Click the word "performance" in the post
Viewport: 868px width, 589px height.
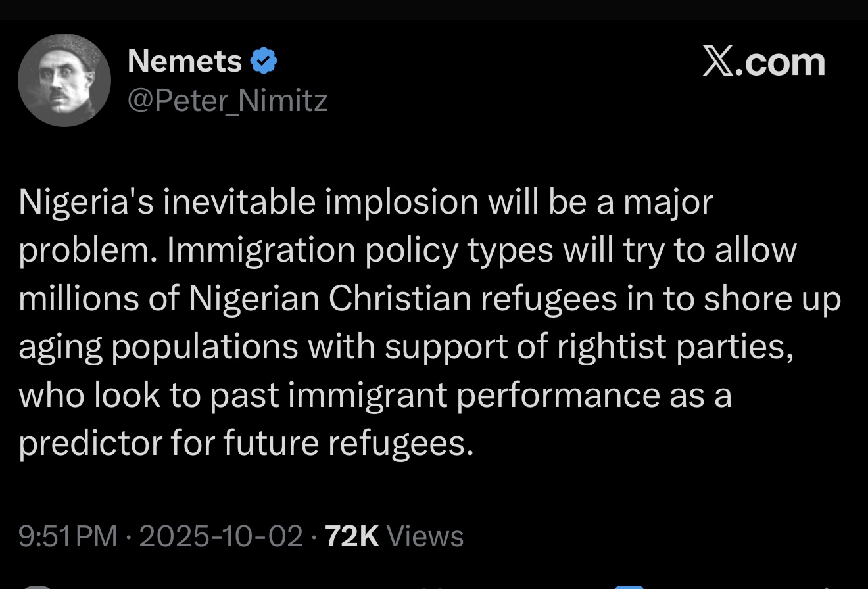tap(557, 395)
